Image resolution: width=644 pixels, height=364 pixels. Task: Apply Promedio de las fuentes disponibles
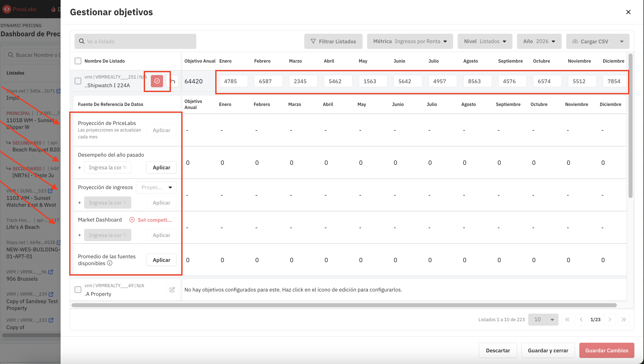pos(162,260)
